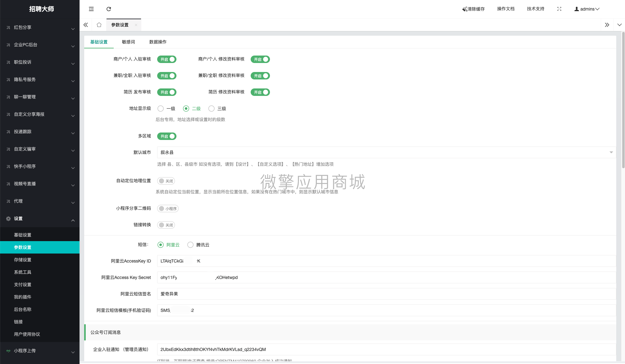Image resolution: width=625 pixels, height=364 pixels.
Task: Click the 自定义骗审 sidebar icon
Action: click(8, 149)
